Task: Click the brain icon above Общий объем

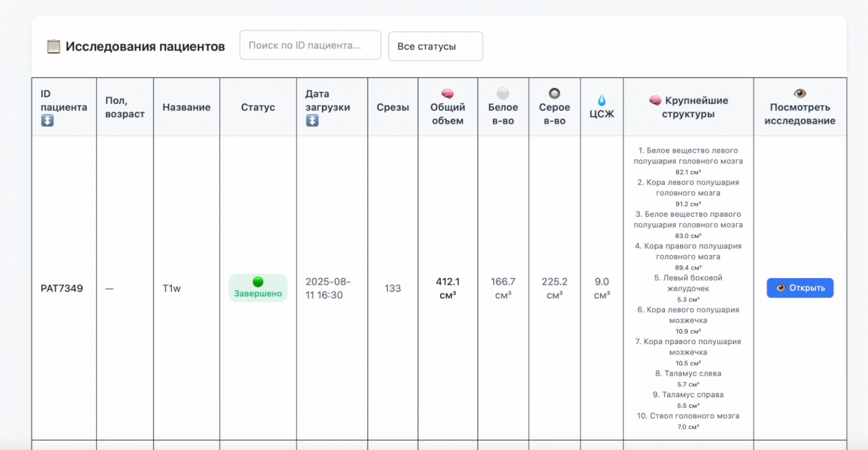Action: coord(447,94)
